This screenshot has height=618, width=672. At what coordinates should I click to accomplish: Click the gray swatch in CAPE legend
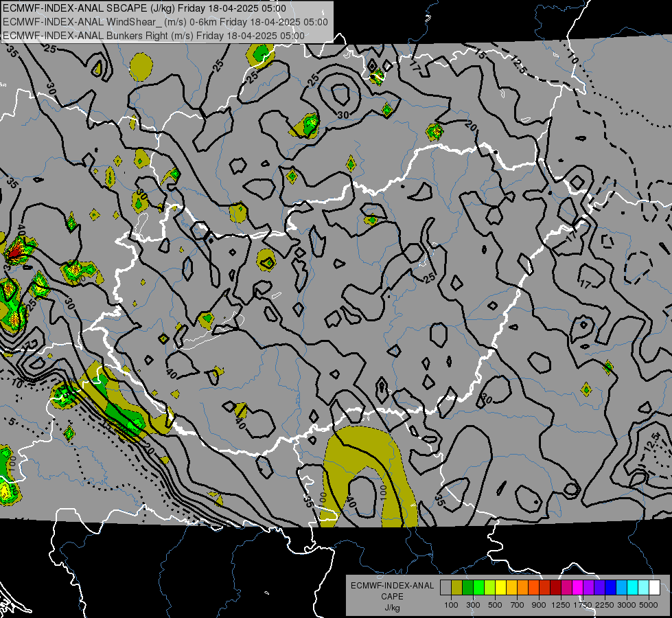coord(445,588)
